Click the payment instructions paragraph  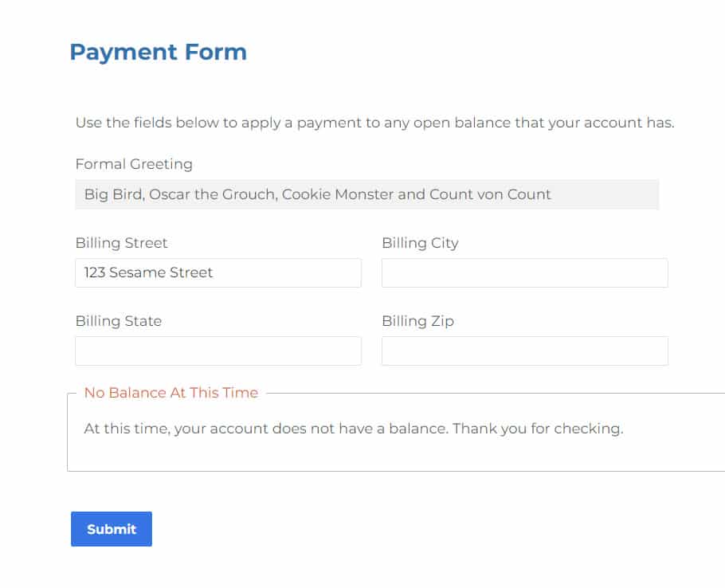tap(374, 123)
